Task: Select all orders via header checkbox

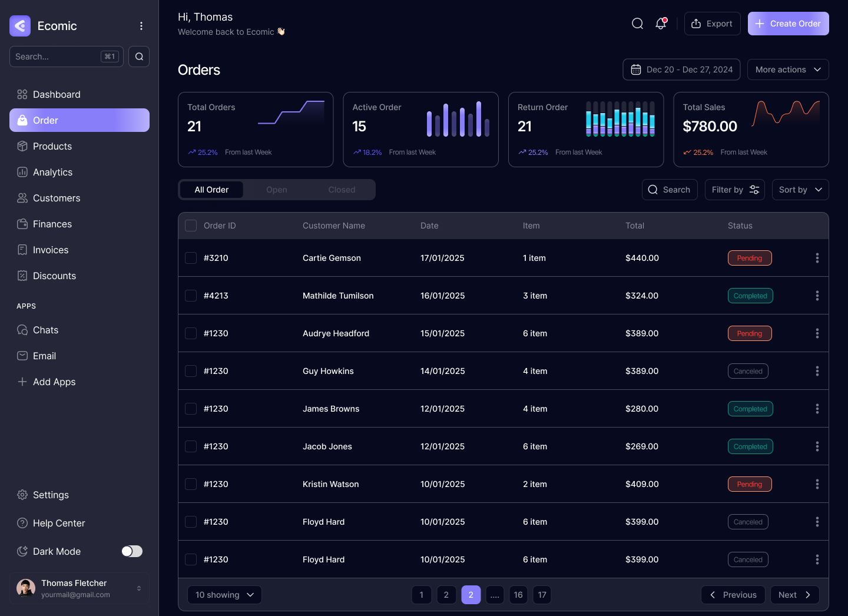Action: [x=190, y=226]
